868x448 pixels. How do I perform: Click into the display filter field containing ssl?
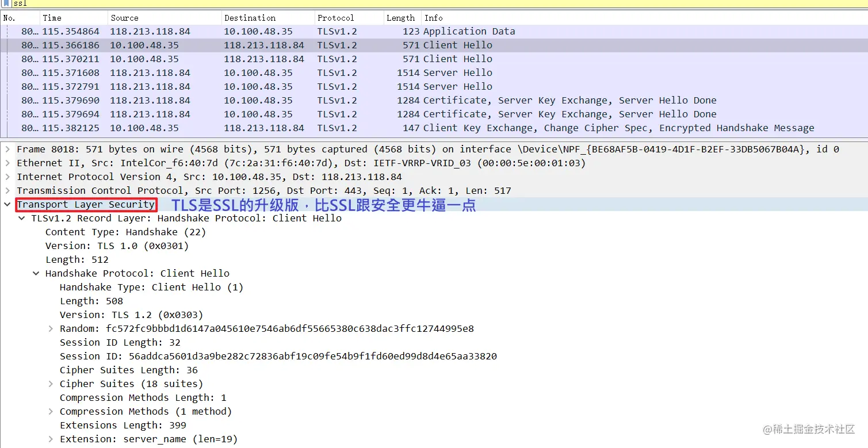coord(439,3)
